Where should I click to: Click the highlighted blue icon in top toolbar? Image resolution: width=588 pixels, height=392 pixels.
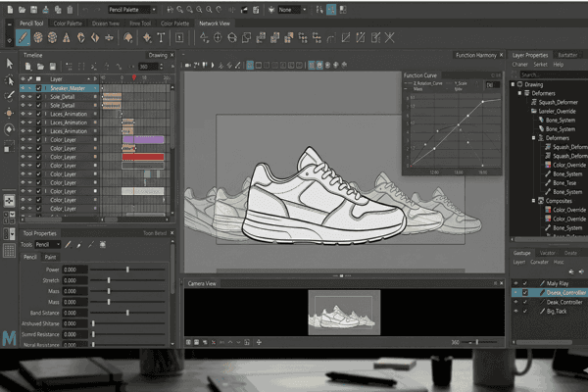click(331, 10)
